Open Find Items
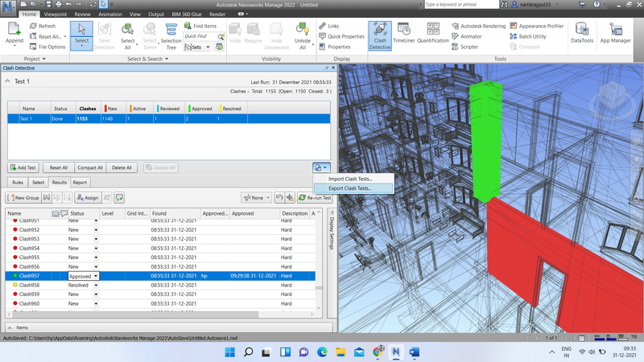 [x=200, y=26]
